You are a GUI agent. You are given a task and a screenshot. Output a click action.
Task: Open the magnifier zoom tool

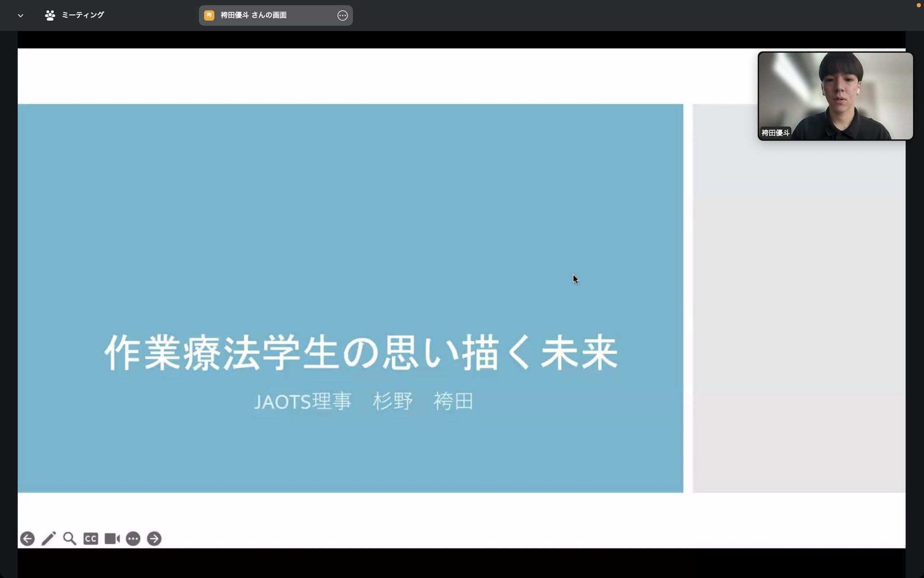coord(69,538)
